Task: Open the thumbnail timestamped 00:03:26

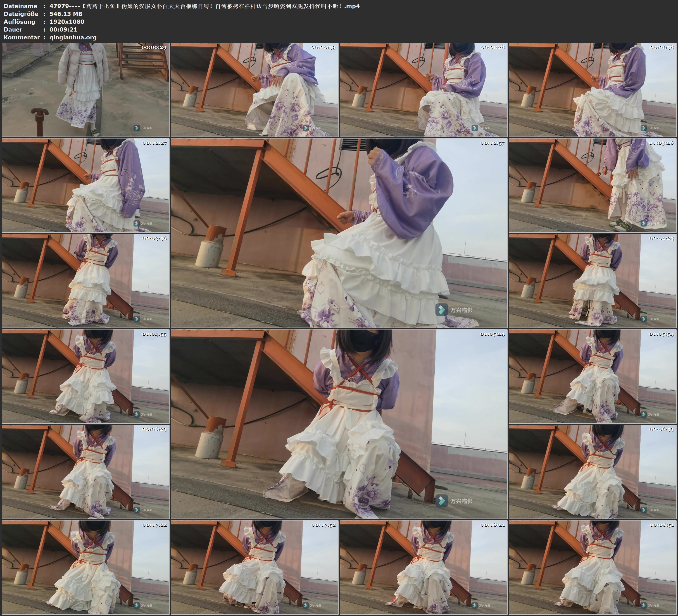Action: pyautogui.click(x=592, y=185)
